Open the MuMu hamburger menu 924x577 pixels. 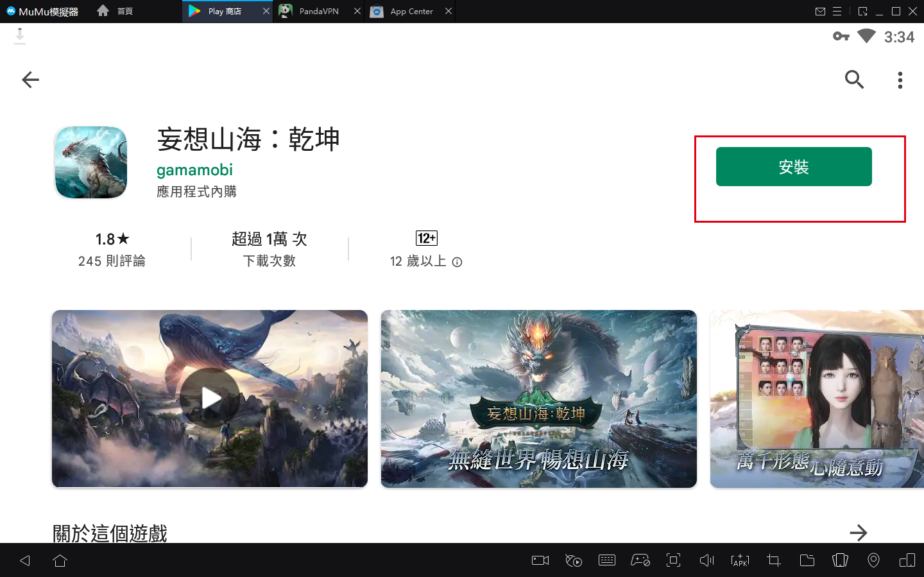pos(837,12)
